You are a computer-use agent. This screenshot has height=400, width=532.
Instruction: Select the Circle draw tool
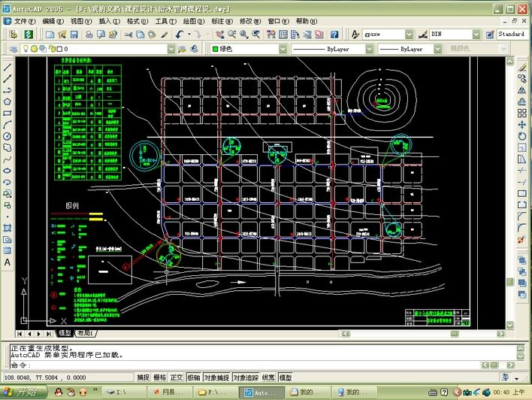7,136
